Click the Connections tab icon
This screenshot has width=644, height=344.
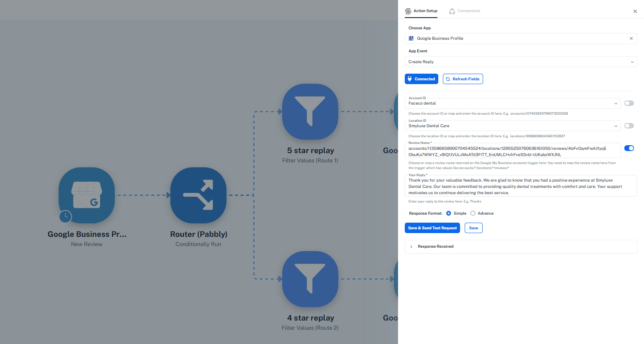point(452,11)
